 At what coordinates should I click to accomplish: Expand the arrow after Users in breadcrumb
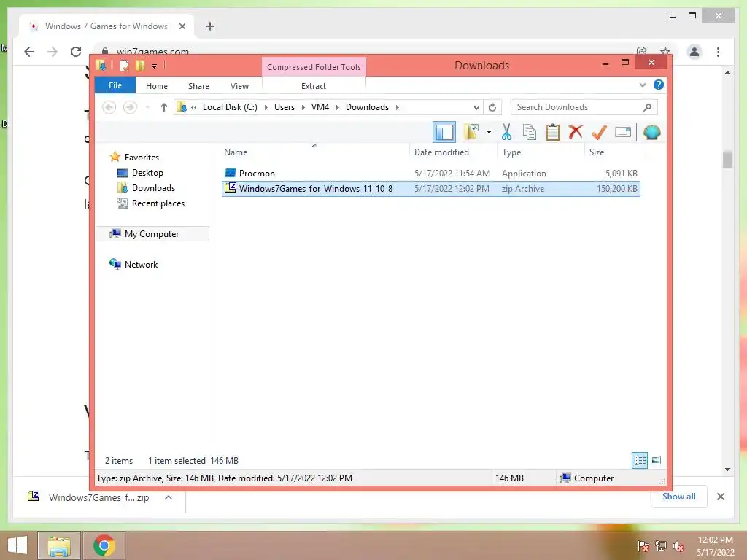[303, 108]
